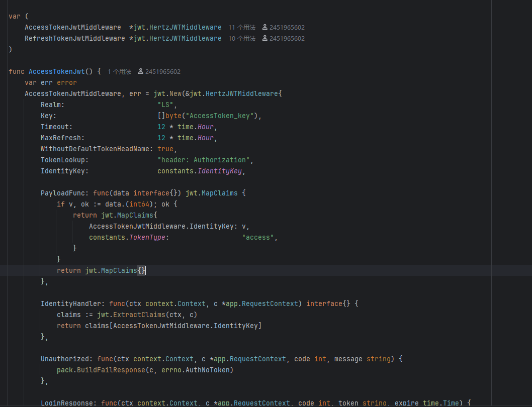Click author 2451965602 on the RefreshTokenJwtMiddleware line

click(x=287, y=39)
